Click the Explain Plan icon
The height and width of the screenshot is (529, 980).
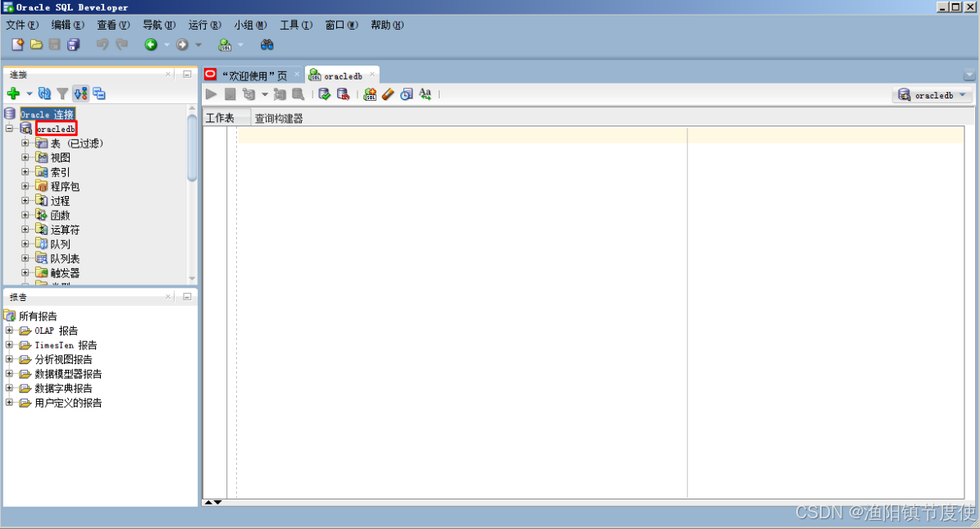coord(248,93)
